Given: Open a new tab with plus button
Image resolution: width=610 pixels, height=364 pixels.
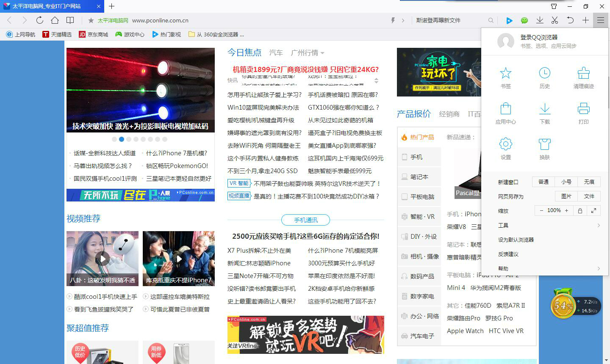Looking at the screenshot, I should pos(111,6).
